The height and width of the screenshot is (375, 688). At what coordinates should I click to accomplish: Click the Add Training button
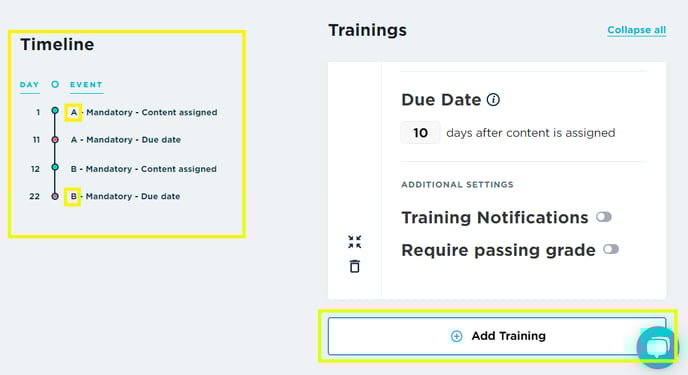click(x=497, y=336)
